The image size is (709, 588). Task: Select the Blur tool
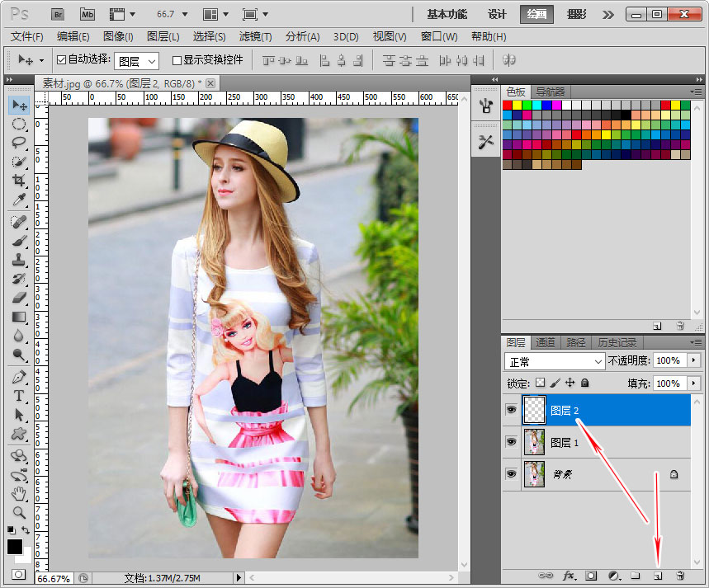19,336
